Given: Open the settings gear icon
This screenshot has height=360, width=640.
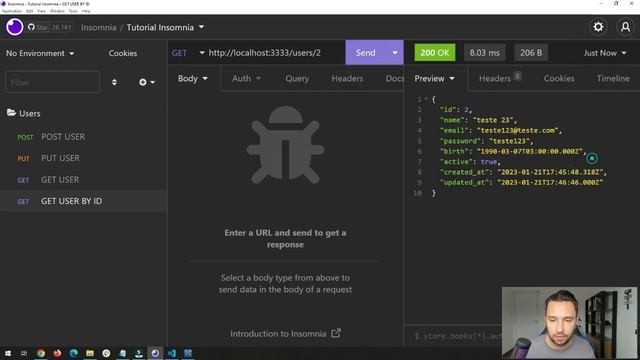Looking at the screenshot, I should click(x=598, y=27).
